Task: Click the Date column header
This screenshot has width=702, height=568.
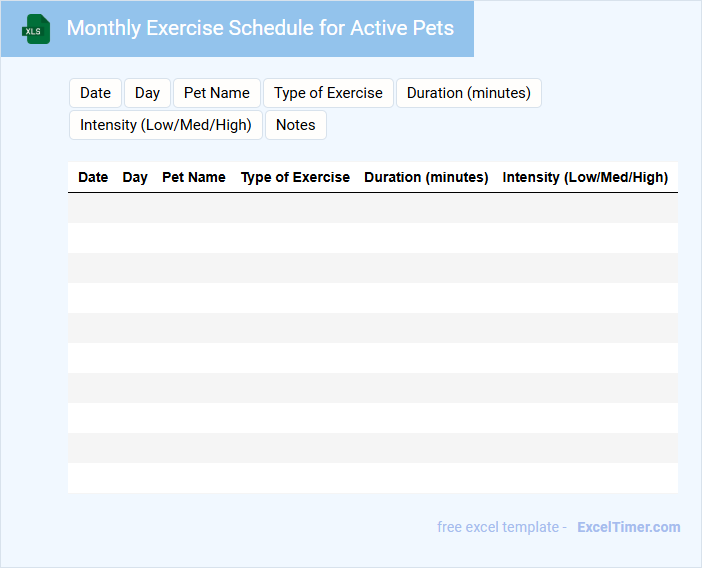Action: tap(93, 177)
